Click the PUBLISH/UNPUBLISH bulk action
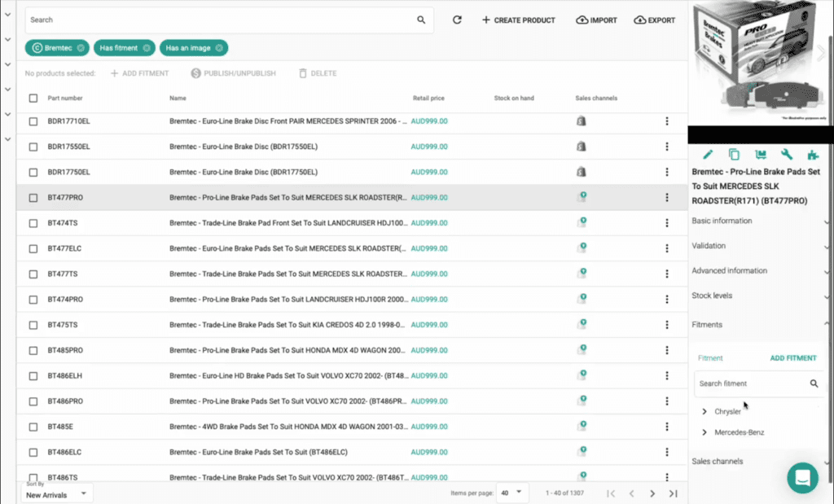 233,73
